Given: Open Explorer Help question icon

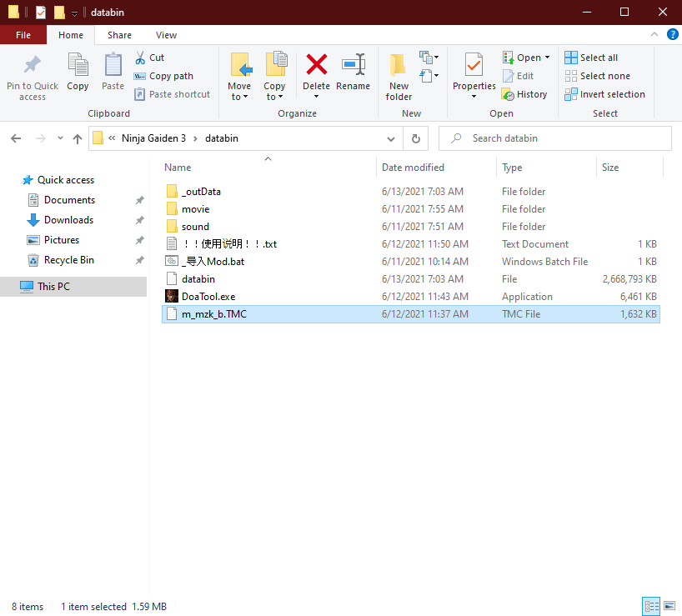Looking at the screenshot, I should [673, 34].
